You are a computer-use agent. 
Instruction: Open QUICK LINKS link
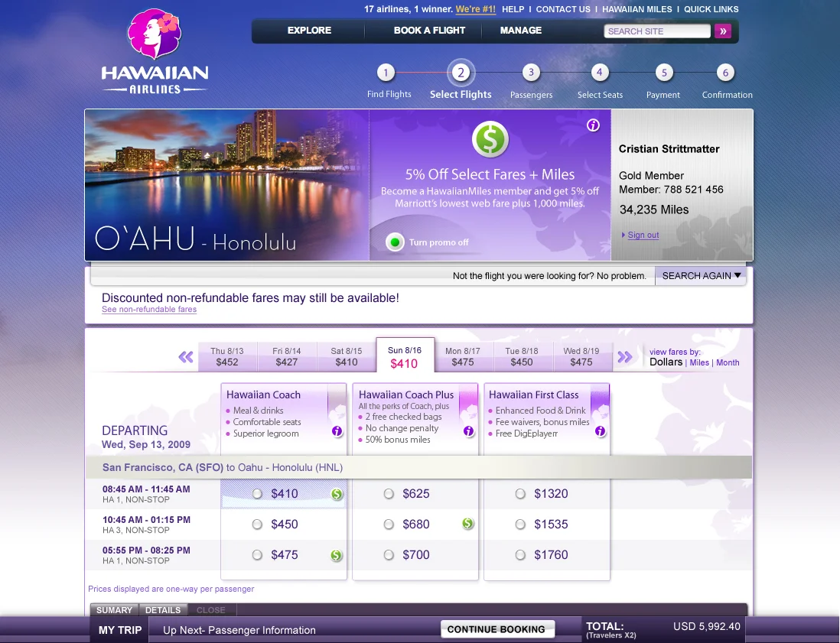point(711,9)
